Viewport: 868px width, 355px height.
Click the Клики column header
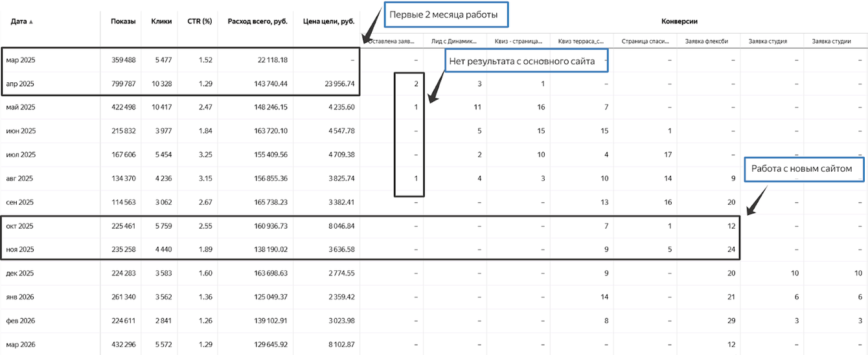click(161, 21)
